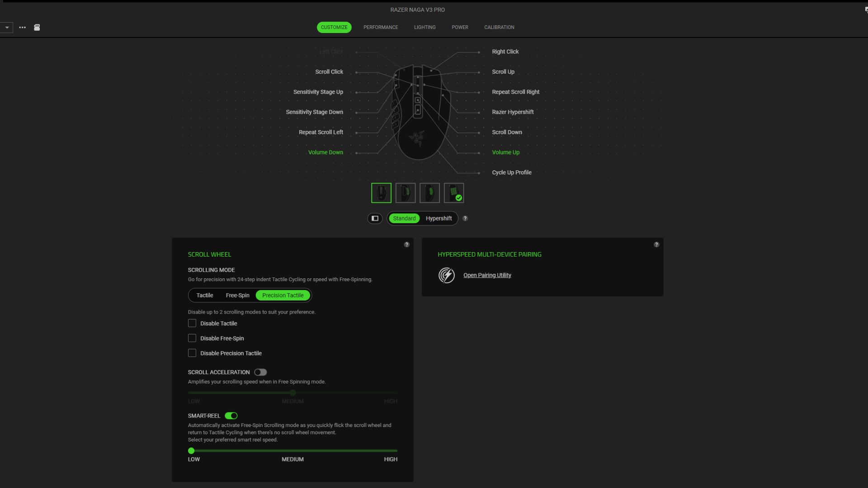Click Repeat Scroll Right assignment
The height and width of the screenshot is (488, 868).
(515, 92)
